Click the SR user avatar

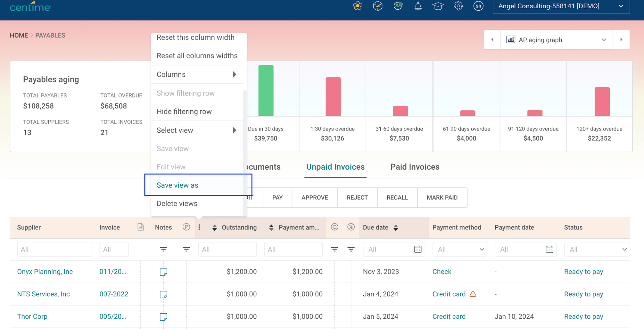478,6
